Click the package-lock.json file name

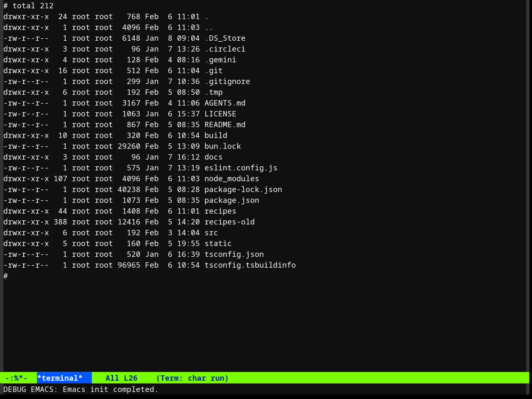pyautogui.click(x=243, y=190)
